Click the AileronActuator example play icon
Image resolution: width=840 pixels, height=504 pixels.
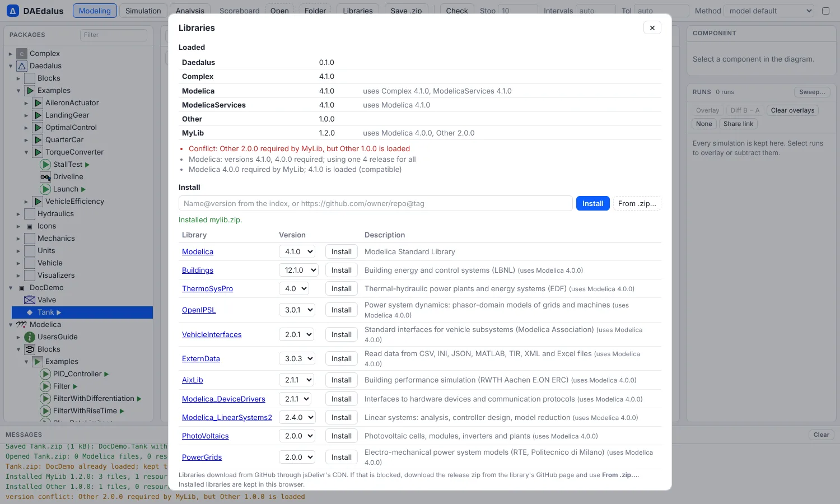click(38, 103)
